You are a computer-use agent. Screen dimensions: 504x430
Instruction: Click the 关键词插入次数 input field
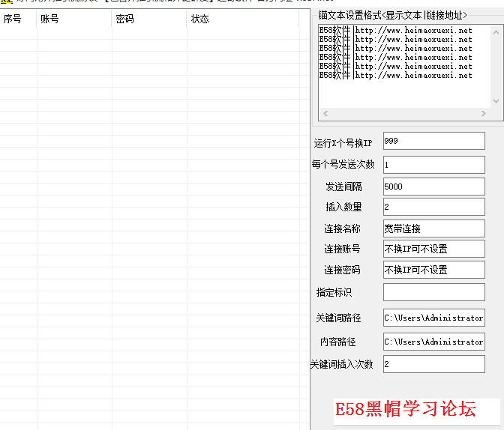433,365
